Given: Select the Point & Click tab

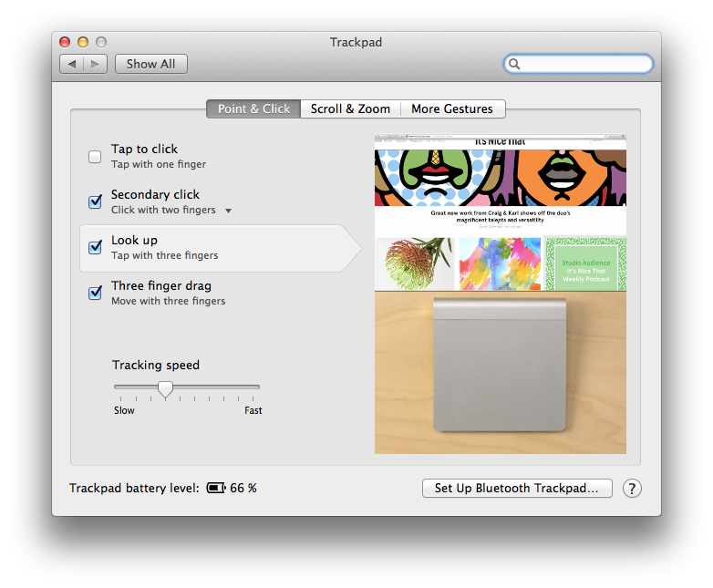Looking at the screenshot, I should (253, 108).
